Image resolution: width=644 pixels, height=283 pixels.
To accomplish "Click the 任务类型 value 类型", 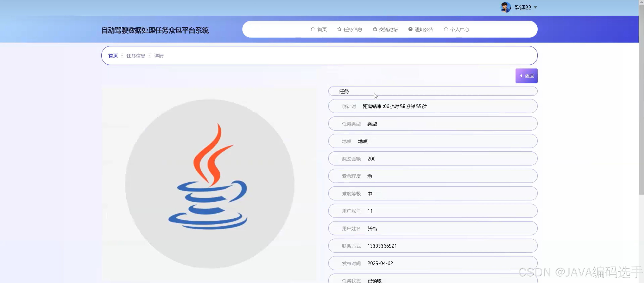I will click(372, 124).
